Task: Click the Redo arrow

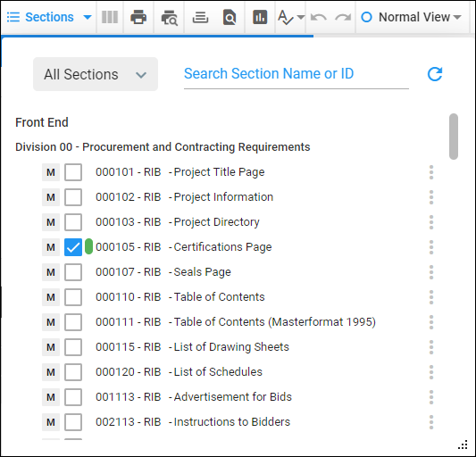Action: pyautogui.click(x=343, y=17)
